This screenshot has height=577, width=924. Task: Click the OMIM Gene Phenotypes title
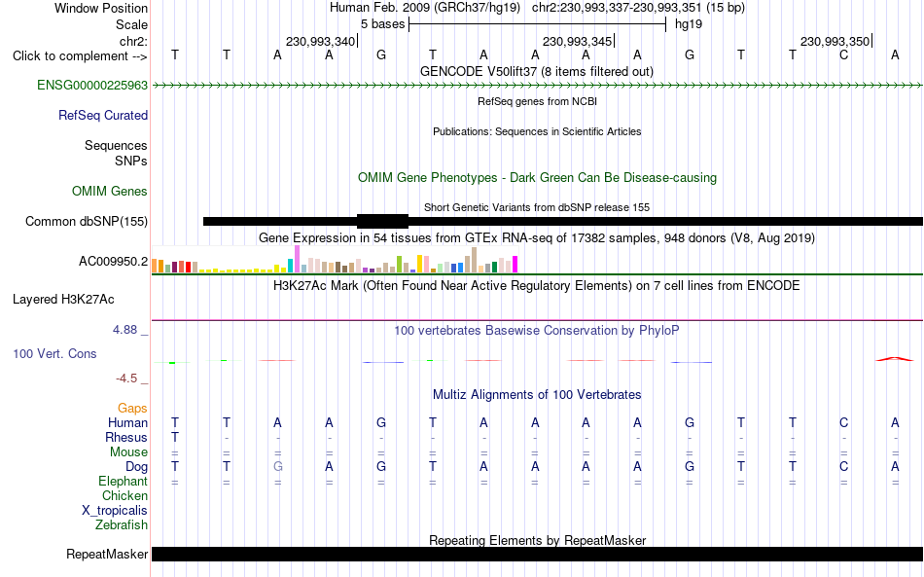click(x=537, y=178)
